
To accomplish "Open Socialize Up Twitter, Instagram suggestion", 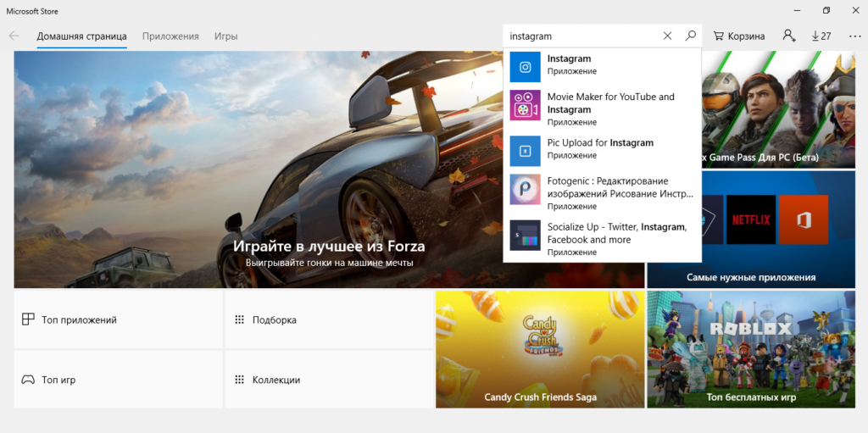I will tap(617, 233).
